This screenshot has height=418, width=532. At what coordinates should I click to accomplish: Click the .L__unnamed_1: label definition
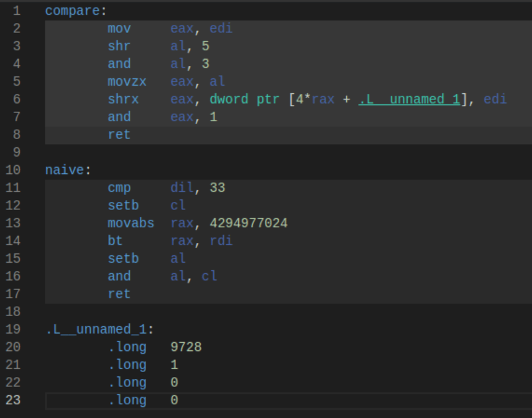(x=99, y=329)
